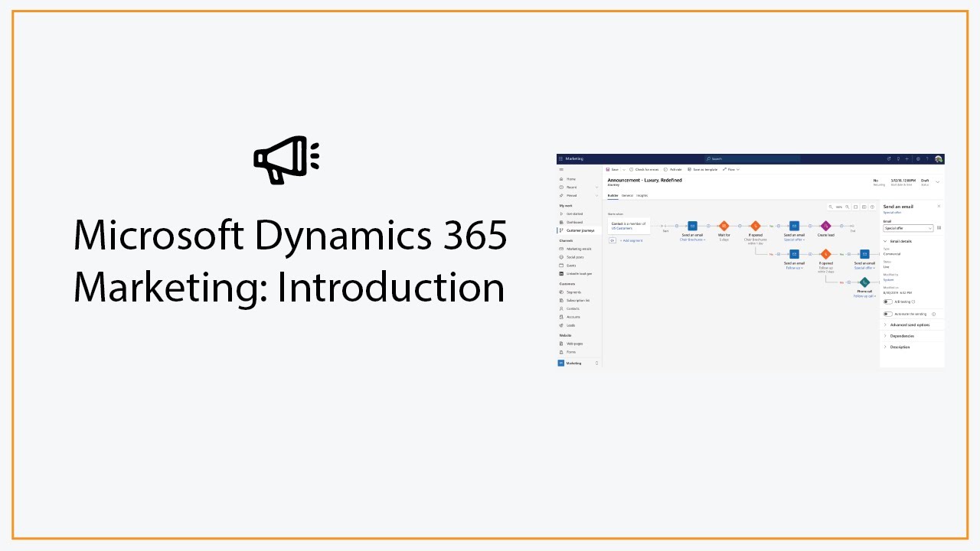This screenshot has height=551, width=980.
Task: Click the megaphone icon above the title
Action: tap(286, 160)
